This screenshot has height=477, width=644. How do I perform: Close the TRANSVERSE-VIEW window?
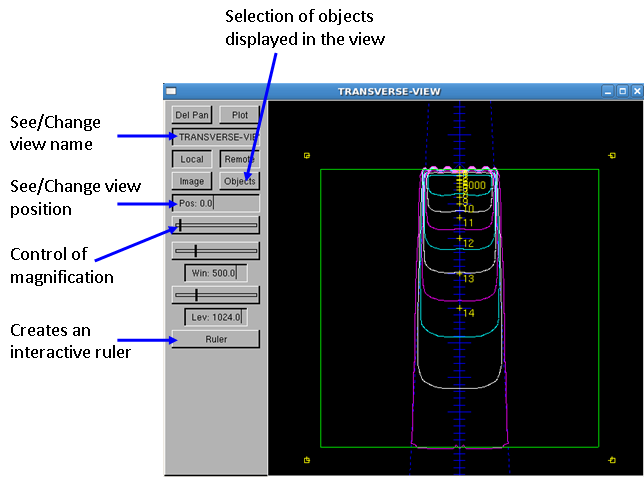[x=636, y=91]
